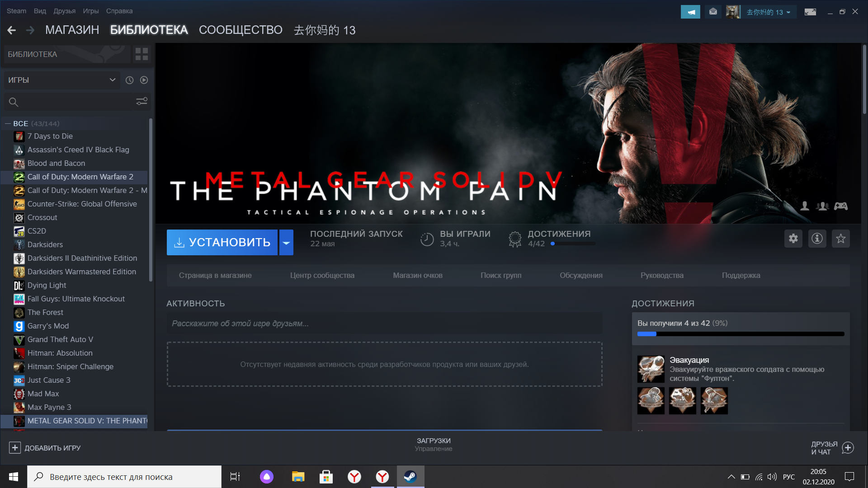Click the single-player icon on banner
This screenshot has width=868, height=488.
pyautogui.click(x=805, y=206)
